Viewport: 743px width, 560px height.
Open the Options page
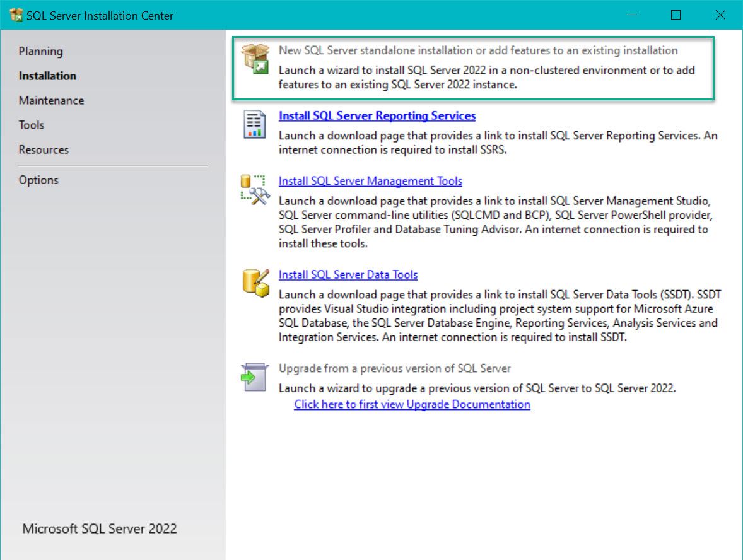point(38,180)
